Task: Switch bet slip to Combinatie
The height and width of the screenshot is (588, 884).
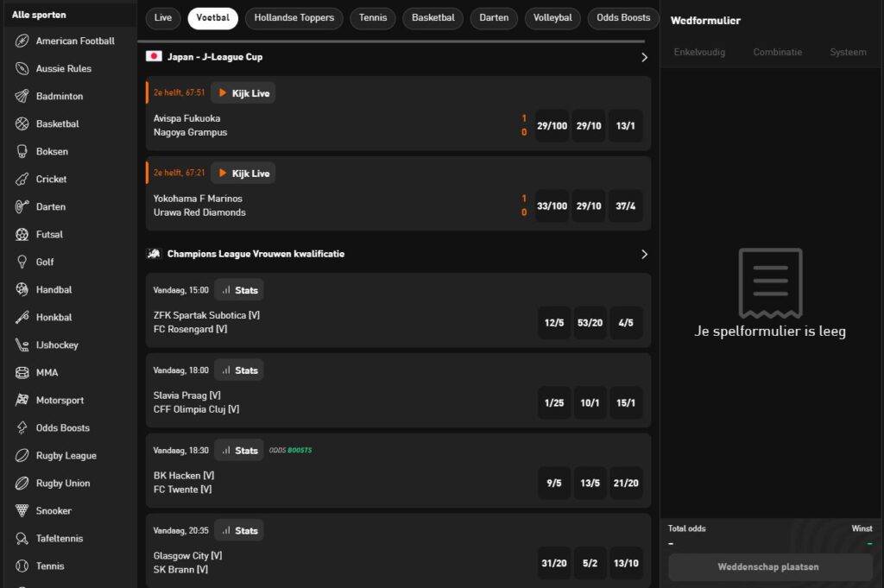Action: pyautogui.click(x=778, y=52)
